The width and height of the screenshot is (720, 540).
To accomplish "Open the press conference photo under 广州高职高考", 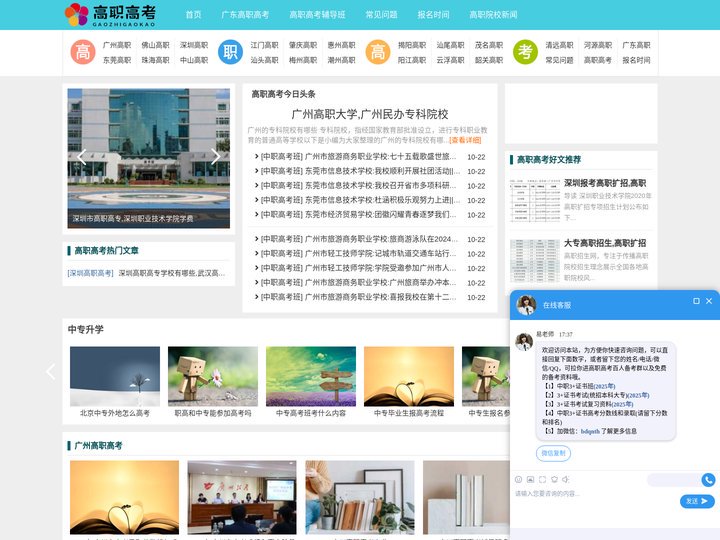I will point(242,497).
